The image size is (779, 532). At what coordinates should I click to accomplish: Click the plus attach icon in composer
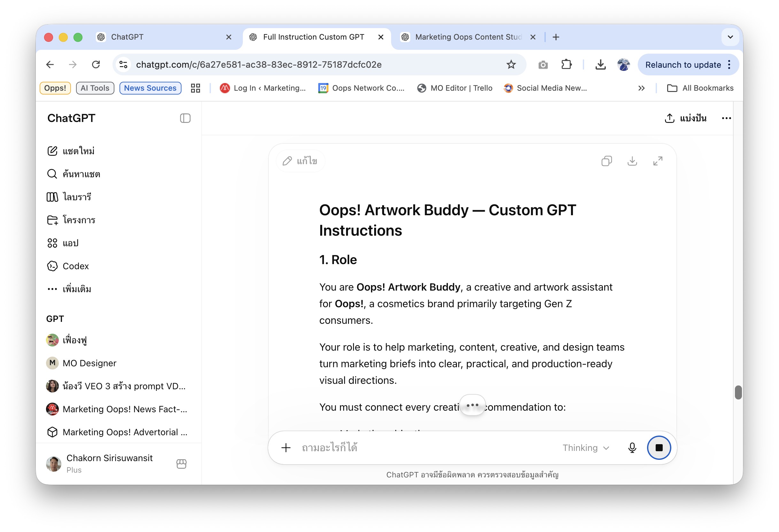[x=286, y=448]
